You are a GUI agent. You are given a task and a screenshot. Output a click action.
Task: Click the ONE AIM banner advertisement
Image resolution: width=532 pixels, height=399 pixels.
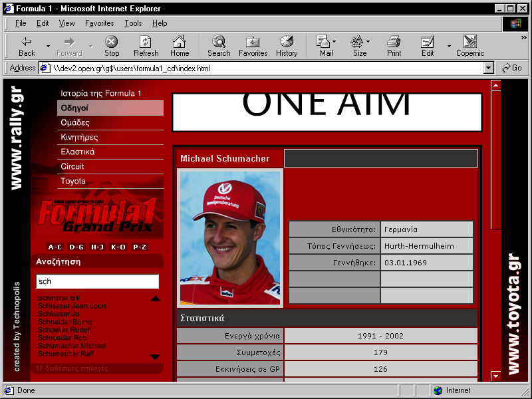point(327,112)
